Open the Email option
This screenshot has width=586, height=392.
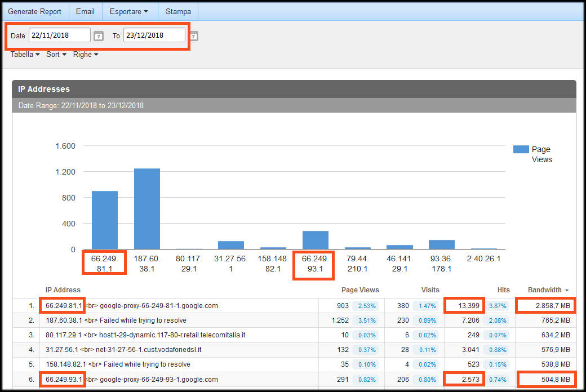pos(85,12)
